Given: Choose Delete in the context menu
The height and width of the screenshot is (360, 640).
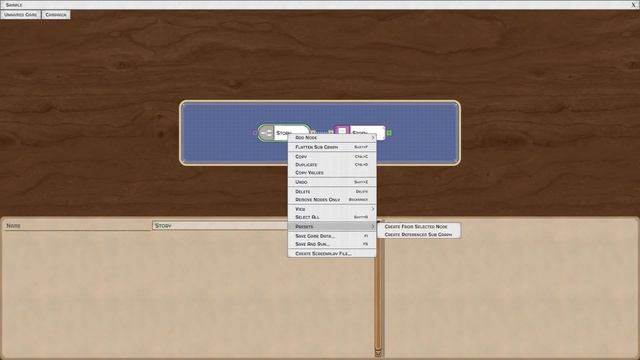Looking at the screenshot, I should [332, 191].
